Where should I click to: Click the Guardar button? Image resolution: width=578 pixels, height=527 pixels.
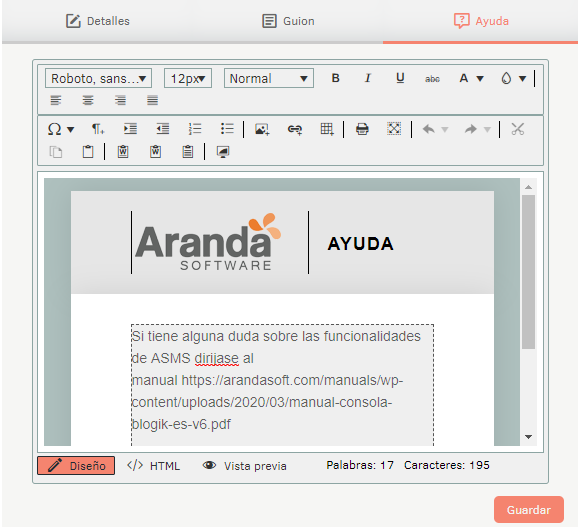click(529, 510)
